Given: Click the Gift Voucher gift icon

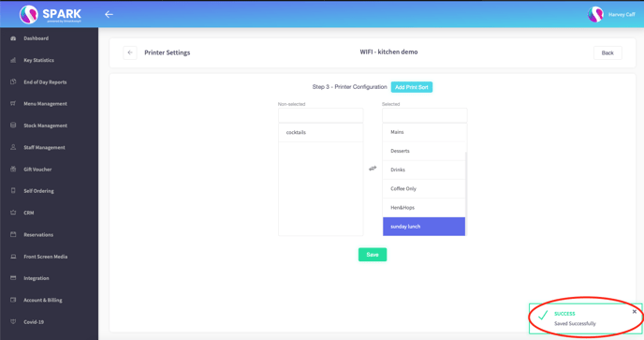Looking at the screenshot, I should click(x=13, y=169).
